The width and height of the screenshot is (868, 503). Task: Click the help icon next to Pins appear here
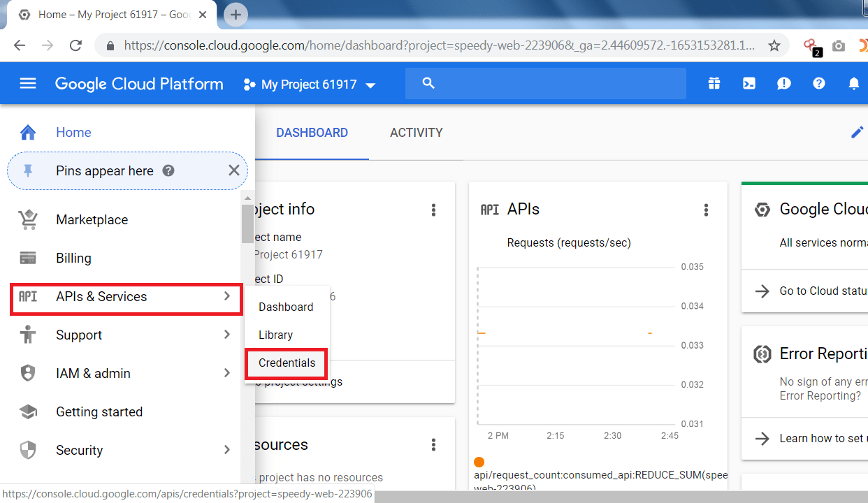click(x=168, y=170)
